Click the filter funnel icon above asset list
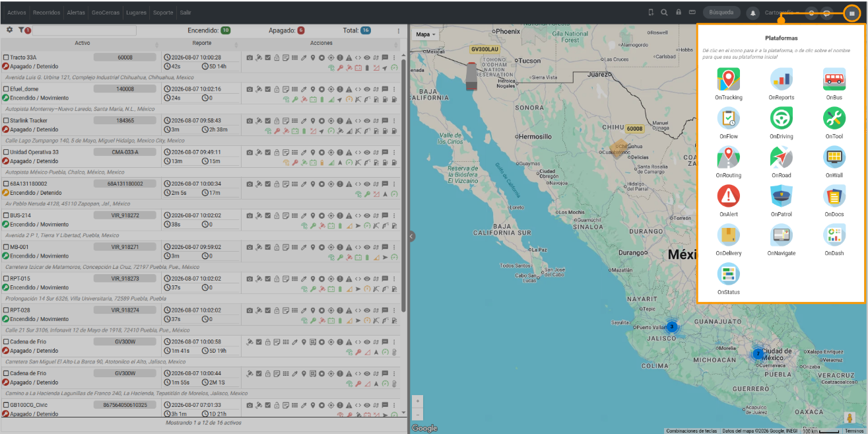This screenshot has width=868, height=434. point(21,30)
